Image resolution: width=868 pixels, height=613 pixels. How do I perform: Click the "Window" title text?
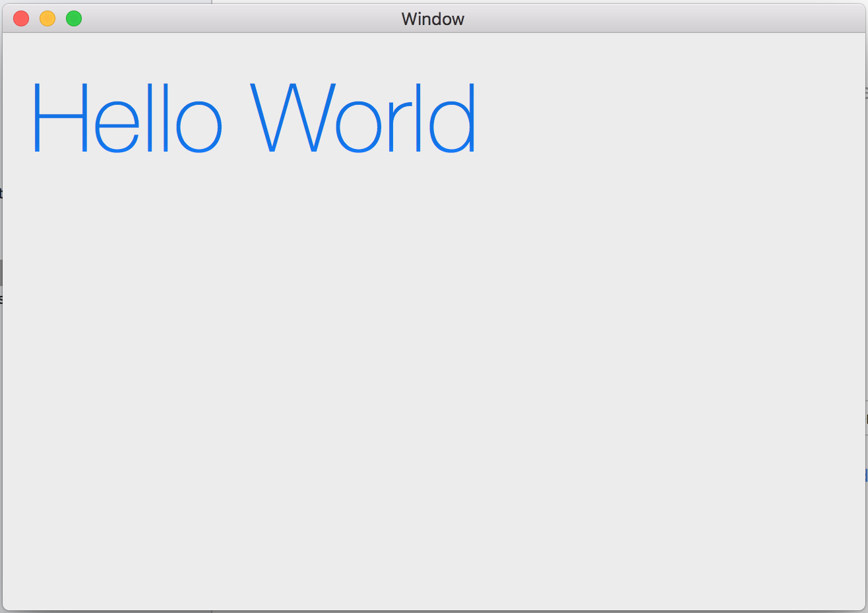click(433, 19)
